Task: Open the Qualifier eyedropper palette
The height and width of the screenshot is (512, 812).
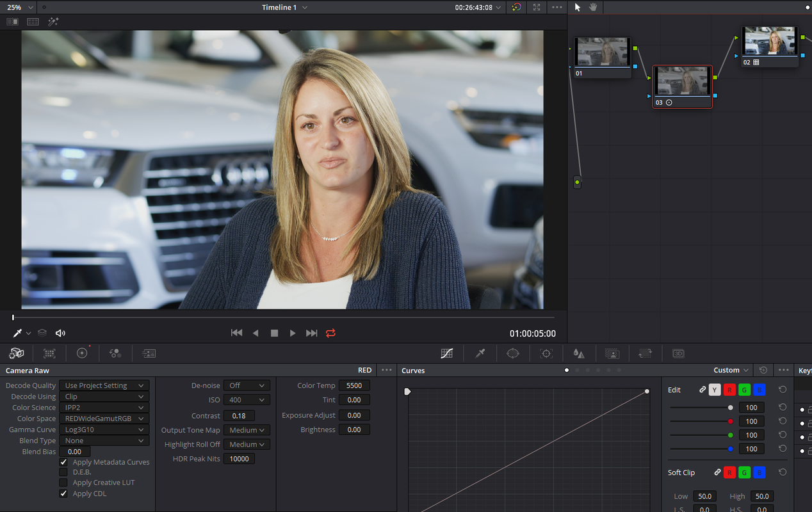Action: (x=480, y=353)
